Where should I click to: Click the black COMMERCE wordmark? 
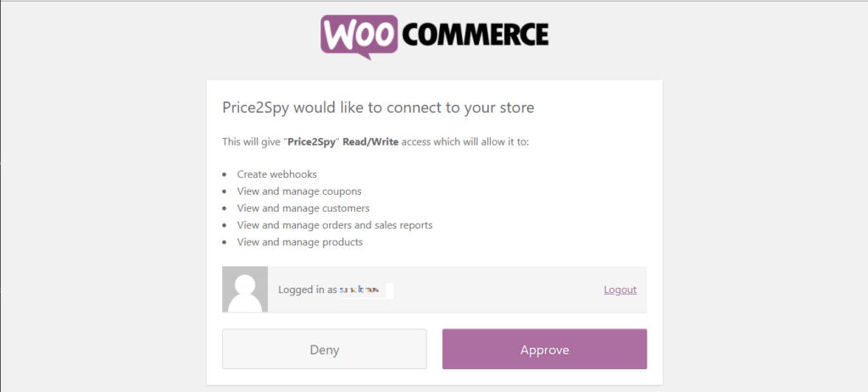coord(475,34)
